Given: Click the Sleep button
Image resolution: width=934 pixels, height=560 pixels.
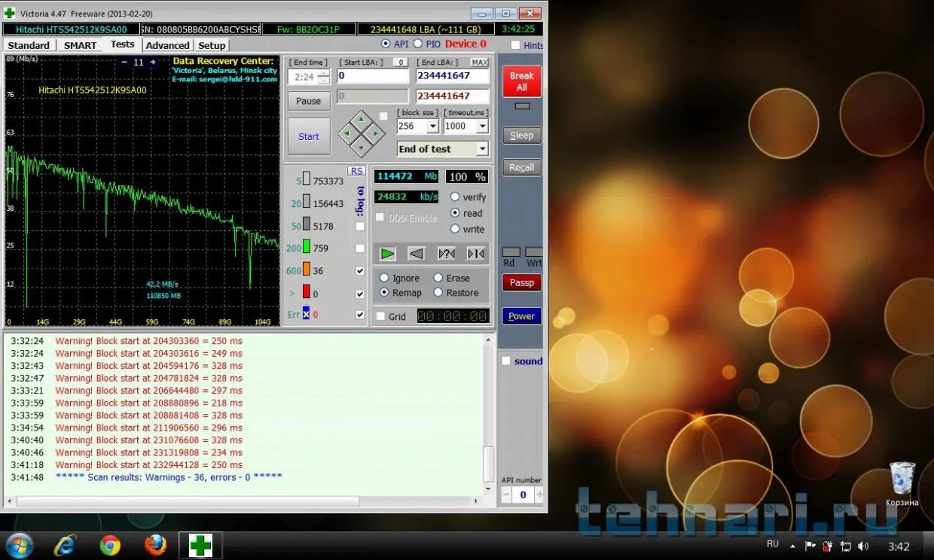Looking at the screenshot, I should tap(521, 135).
